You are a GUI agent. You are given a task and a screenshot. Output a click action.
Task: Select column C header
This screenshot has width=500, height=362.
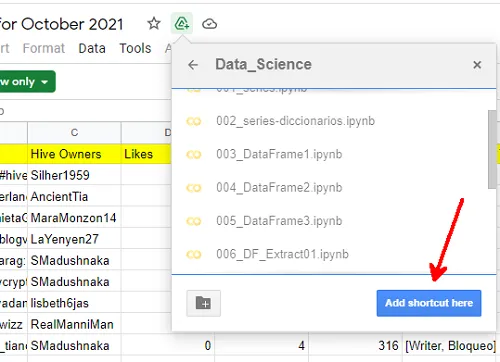pyautogui.click(x=74, y=132)
